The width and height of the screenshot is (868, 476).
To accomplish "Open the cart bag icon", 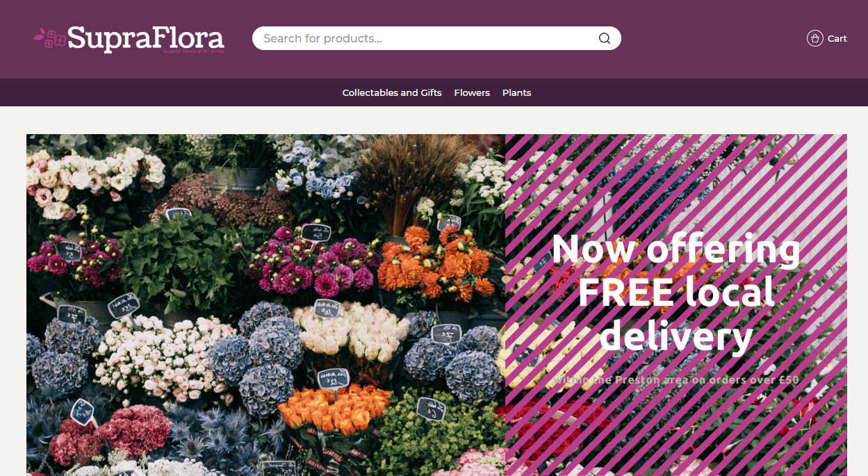I will [814, 38].
